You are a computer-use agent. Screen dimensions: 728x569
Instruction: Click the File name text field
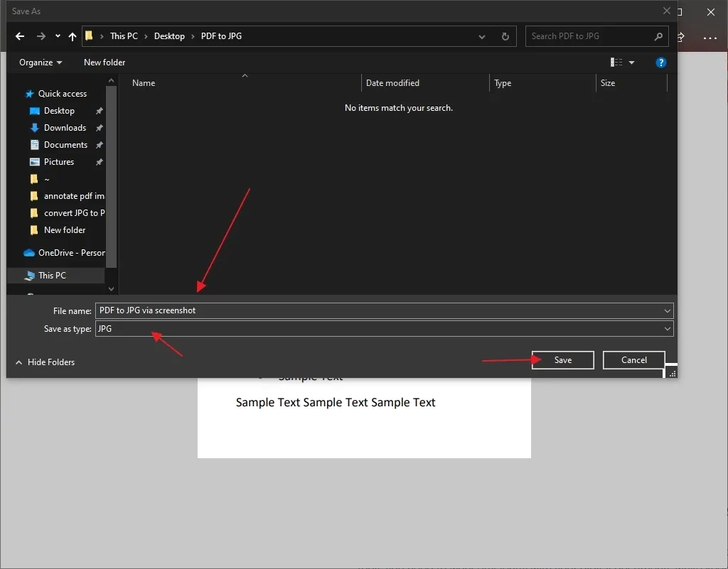pyautogui.click(x=378, y=310)
